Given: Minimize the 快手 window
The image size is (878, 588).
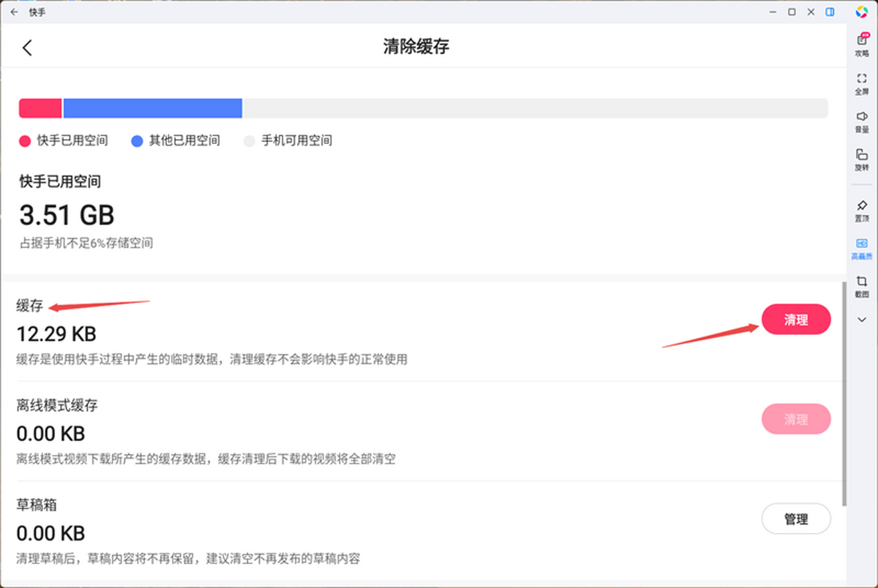Looking at the screenshot, I should [773, 12].
